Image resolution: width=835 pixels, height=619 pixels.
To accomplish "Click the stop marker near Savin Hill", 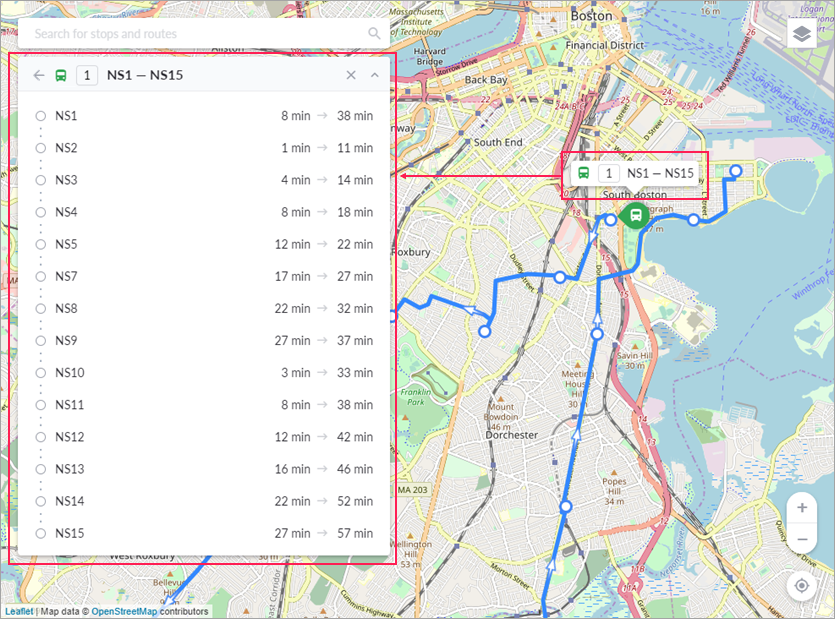I will tap(597, 334).
